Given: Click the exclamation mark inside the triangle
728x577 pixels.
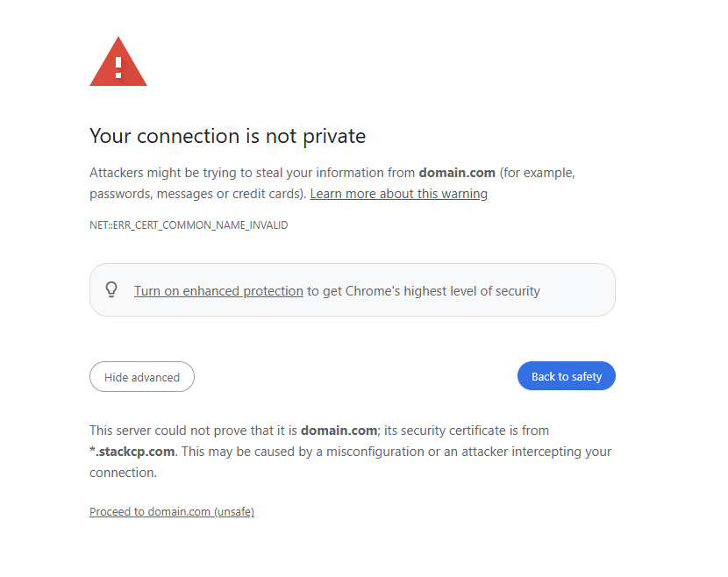Looking at the screenshot, I should click(118, 68).
